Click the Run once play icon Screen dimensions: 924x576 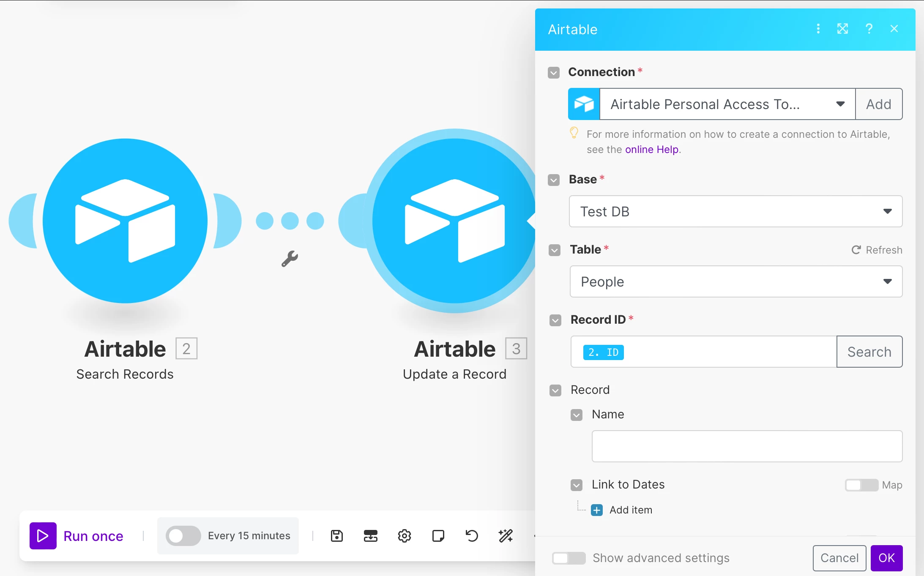click(x=43, y=536)
